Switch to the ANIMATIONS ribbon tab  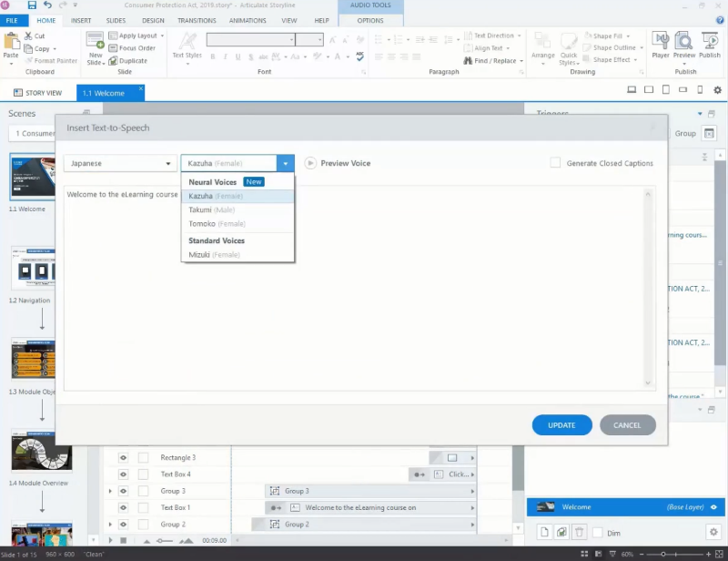coord(248,20)
